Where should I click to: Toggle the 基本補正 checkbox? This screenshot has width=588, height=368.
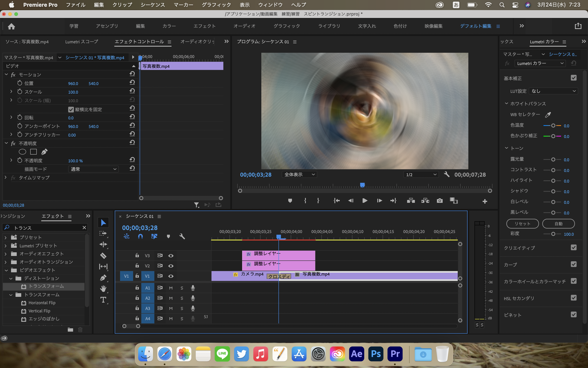tap(574, 78)
